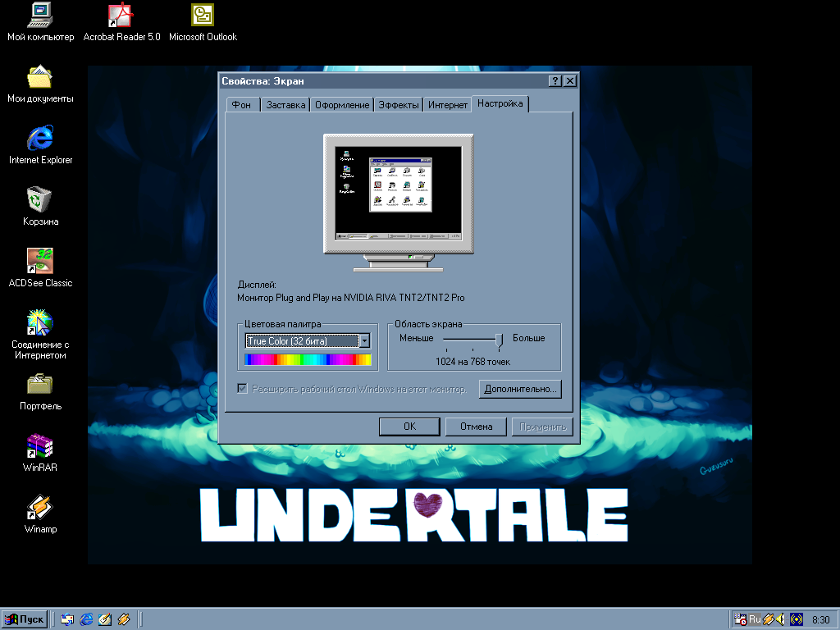The height and width of the screenshot is (630, 840).
Task: Click the 8:30 clock in the tray
Action: [820, 620]
